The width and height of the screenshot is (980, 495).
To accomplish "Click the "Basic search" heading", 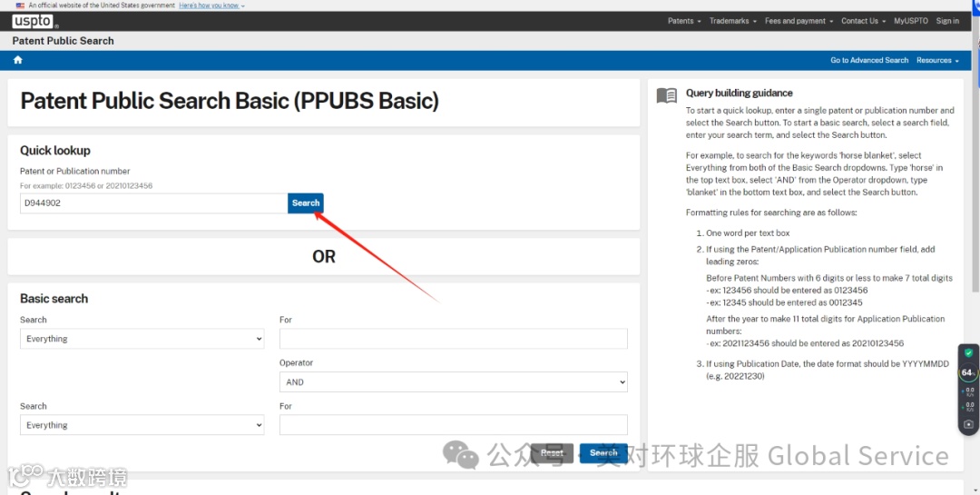I will pyautogui.click(x=54, y=299).
